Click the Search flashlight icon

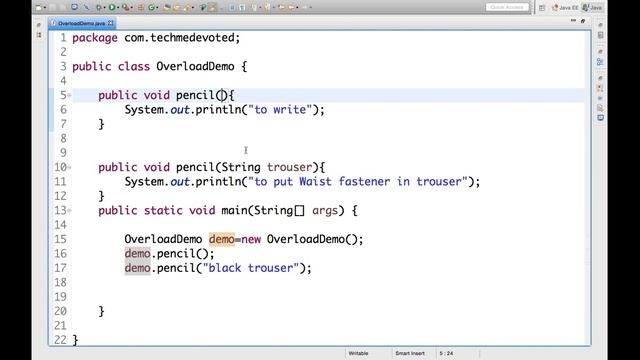pyautogui.click(x=187, y=7)
